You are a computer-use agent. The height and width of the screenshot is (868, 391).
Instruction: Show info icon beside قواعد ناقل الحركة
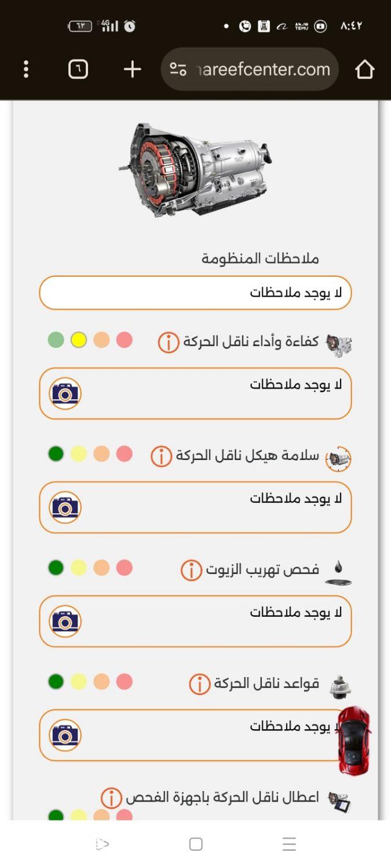click(199, 685)
